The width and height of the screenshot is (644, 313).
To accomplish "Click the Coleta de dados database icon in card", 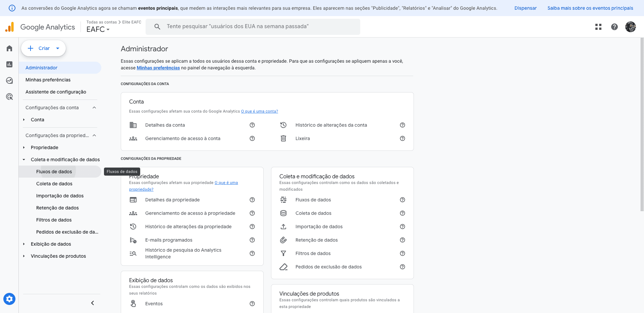I will coord(283,213).
